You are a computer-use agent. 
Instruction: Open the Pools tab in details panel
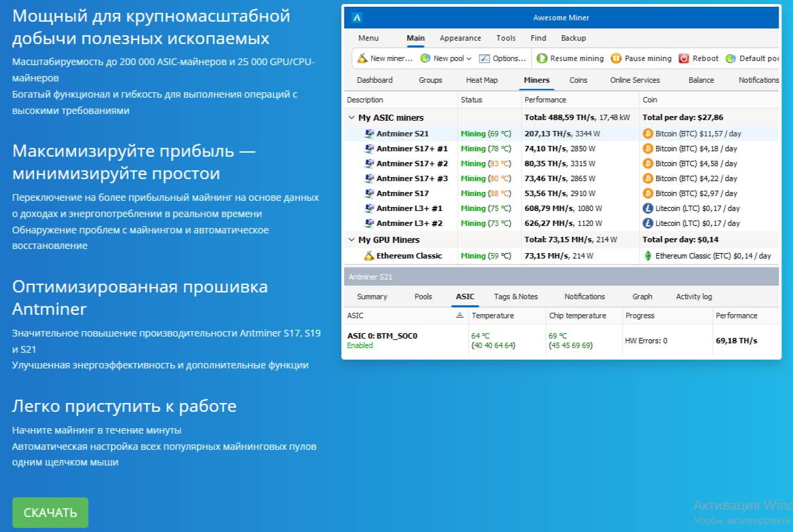pyautogui.click(x=423, y=297)
